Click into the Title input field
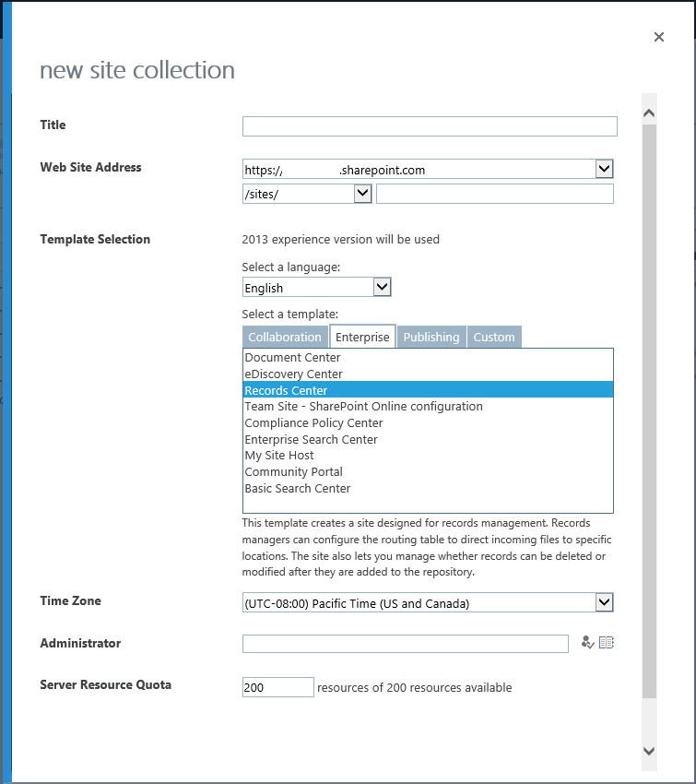The image size is (696, 784). (430, 126)
